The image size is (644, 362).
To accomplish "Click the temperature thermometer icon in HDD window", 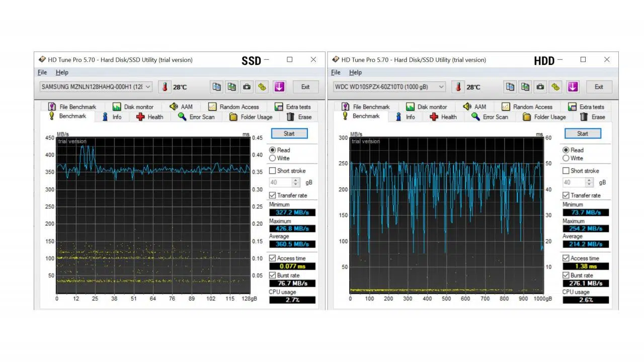I will point(458,87).
